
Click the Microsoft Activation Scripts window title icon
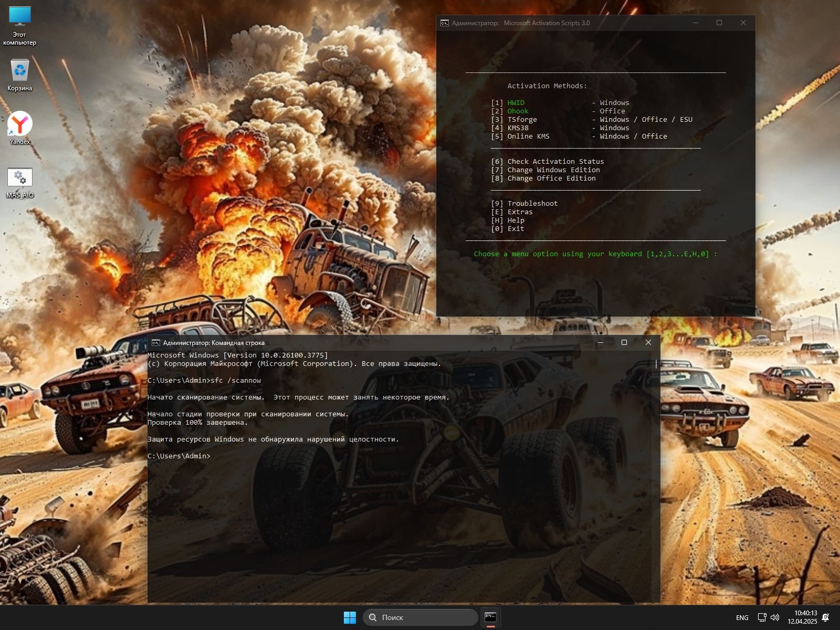coord(444,23)
